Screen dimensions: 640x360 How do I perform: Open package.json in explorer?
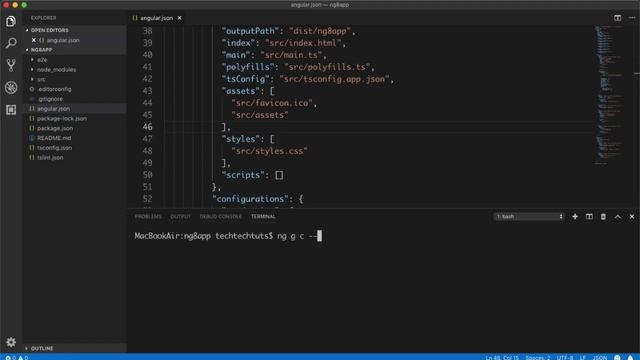pyautogui.click(x=55, y=128)
